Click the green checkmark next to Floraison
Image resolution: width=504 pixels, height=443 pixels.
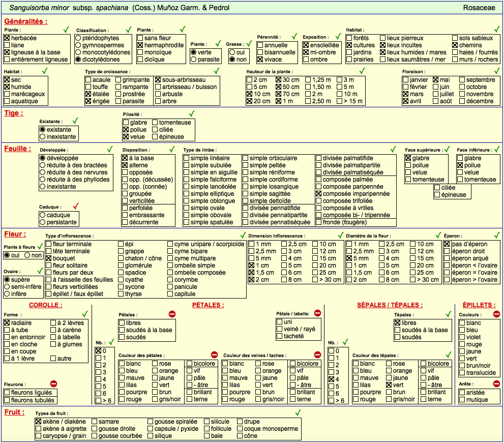(497, 71)
